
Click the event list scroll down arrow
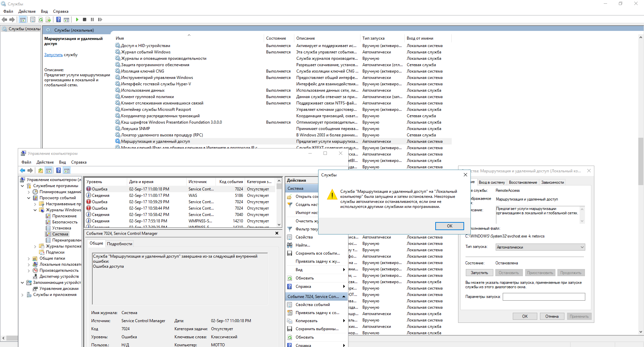tap(279, 225)
